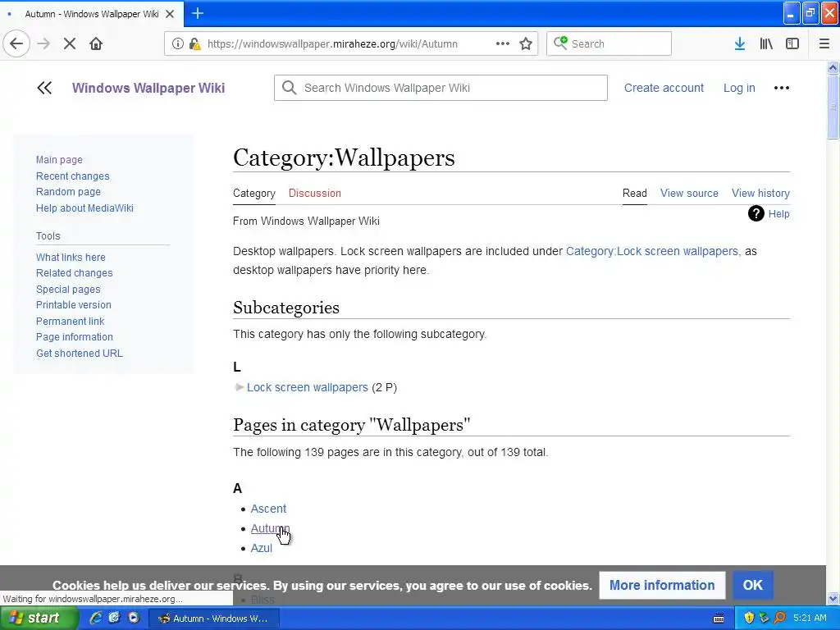Open Windows Media Player quick launch icon
The width and height of the screenshot is (840, 630).
[134, 619]
